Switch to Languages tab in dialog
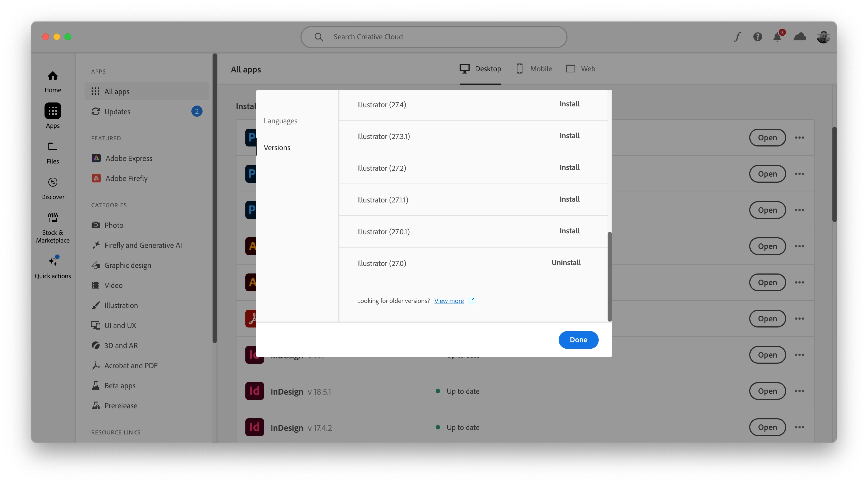The width and height of the screenshot is (868, 484). 280,121
